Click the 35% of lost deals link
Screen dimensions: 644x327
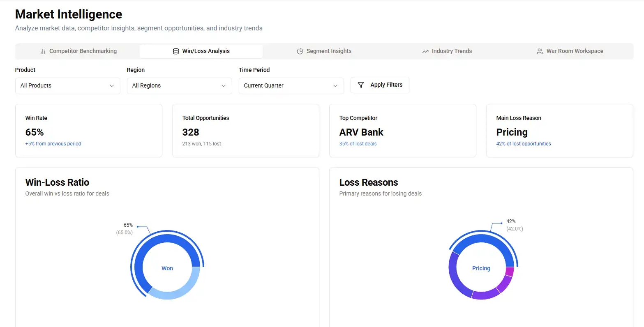[x=358, y=144]
